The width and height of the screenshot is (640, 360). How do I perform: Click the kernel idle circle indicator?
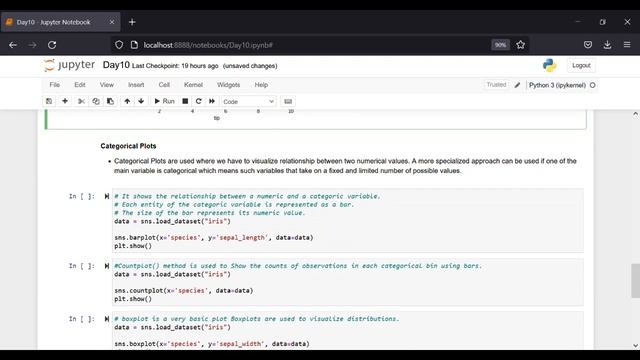pyautogui.click(x=593, y=85)
